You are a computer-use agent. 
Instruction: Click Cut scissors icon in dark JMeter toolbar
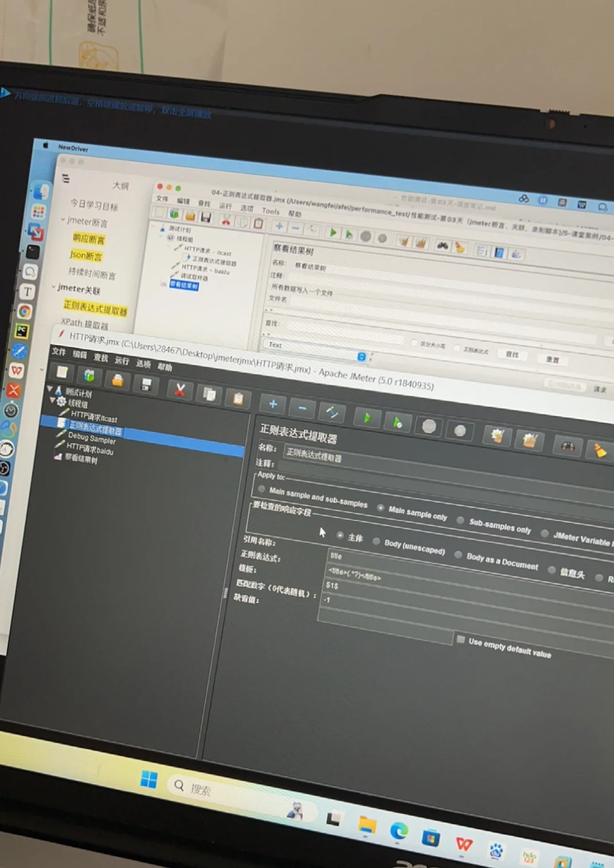(180, 389)
